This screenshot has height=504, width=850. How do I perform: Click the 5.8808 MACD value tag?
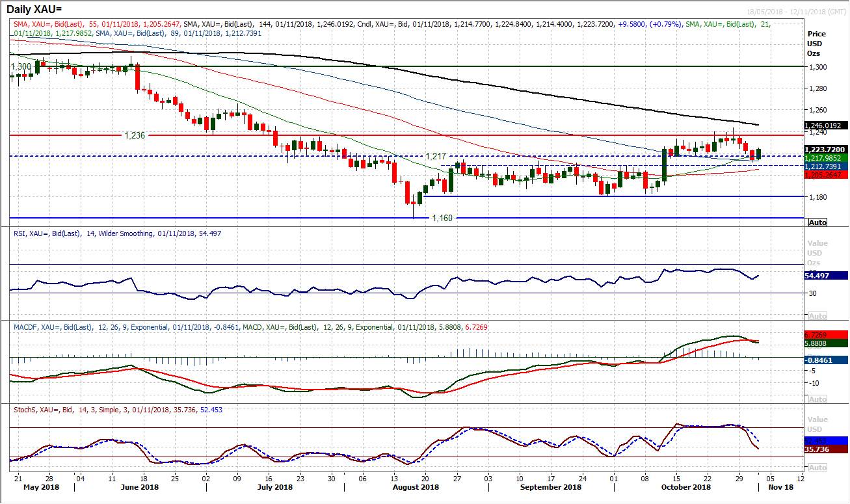825,343
